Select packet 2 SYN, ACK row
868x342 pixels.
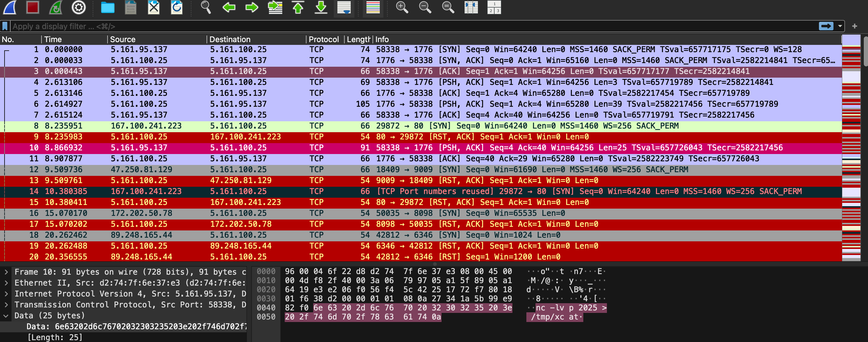(420, 60)
